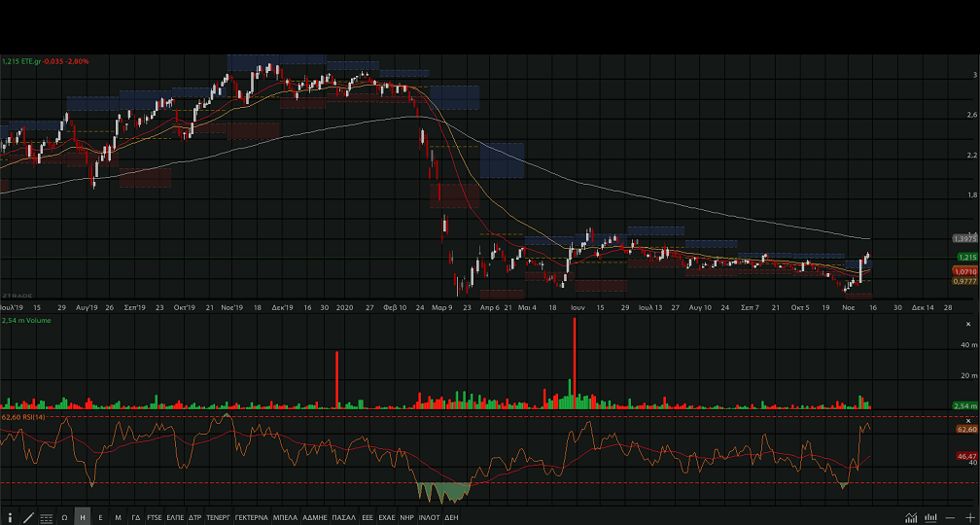The width and height of the screenshot is (980, 525).
Task: Load the ΔΕΗ stock chart
Action: pos(451,517)
